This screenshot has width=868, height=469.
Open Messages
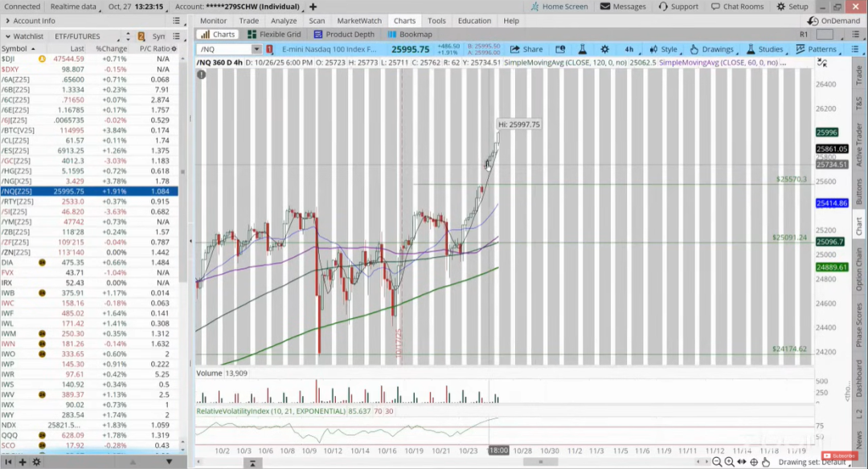coord(624,6)
